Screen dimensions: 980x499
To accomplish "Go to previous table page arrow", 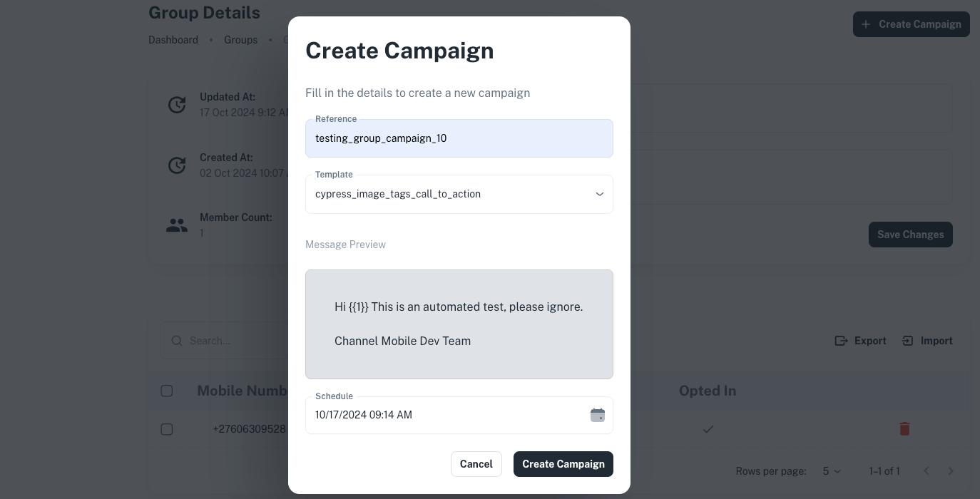I will coord(927,471).
